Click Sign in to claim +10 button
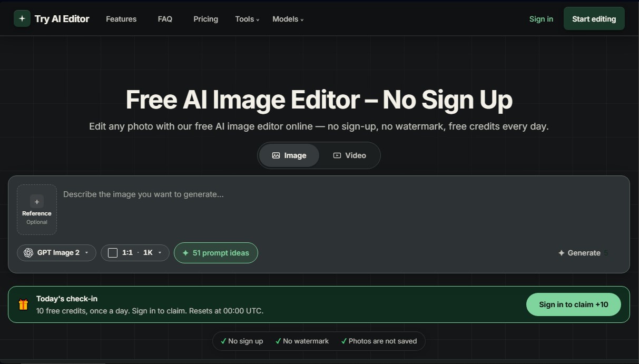The image size is (639, 364). 574,304
